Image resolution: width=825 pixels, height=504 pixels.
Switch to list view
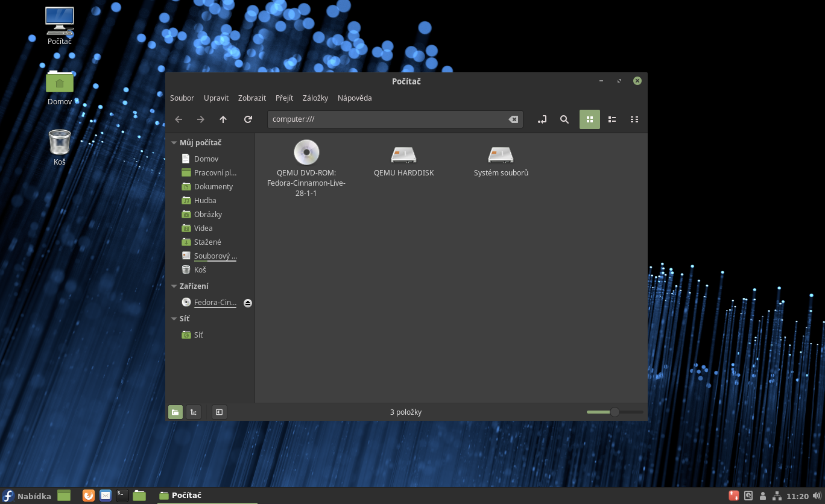pos(612,119)
